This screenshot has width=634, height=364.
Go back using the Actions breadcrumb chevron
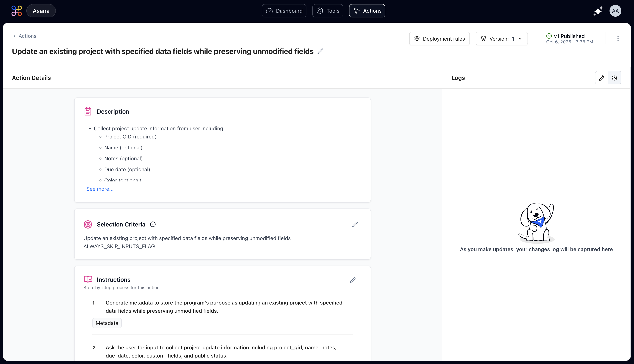click(14, 36)
